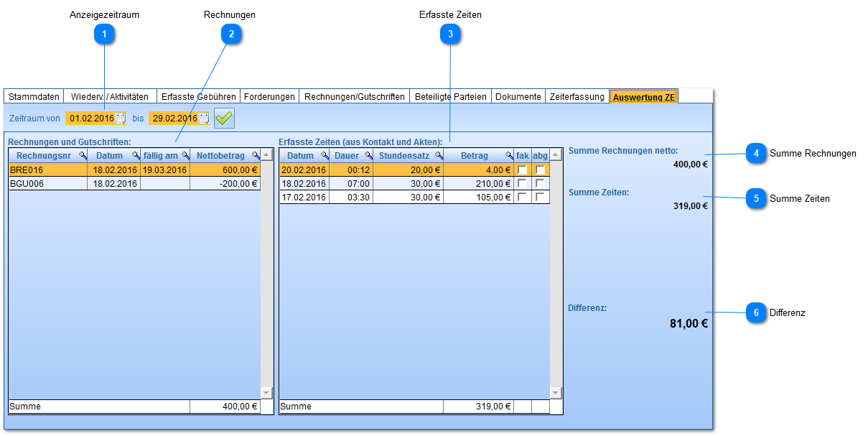This screenshot has height=436, width=868.
Task: Click the 00:12 Dauer cell
Action: pos(351,170)
